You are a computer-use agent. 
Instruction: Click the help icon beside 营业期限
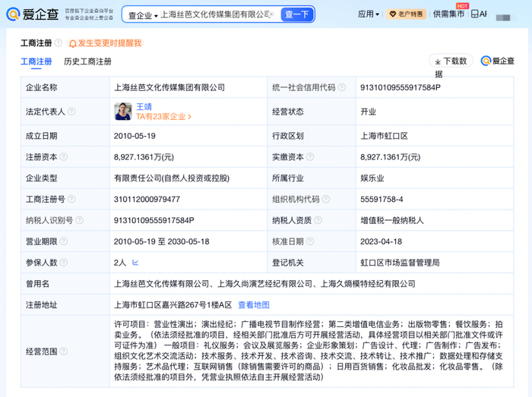(x=64, y=241)
